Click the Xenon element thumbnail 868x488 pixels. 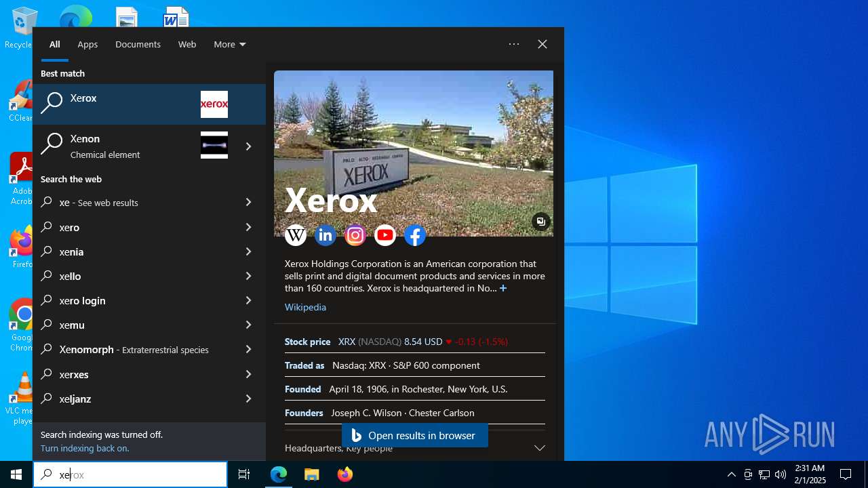pyautogui.click(x=214, y=145)
